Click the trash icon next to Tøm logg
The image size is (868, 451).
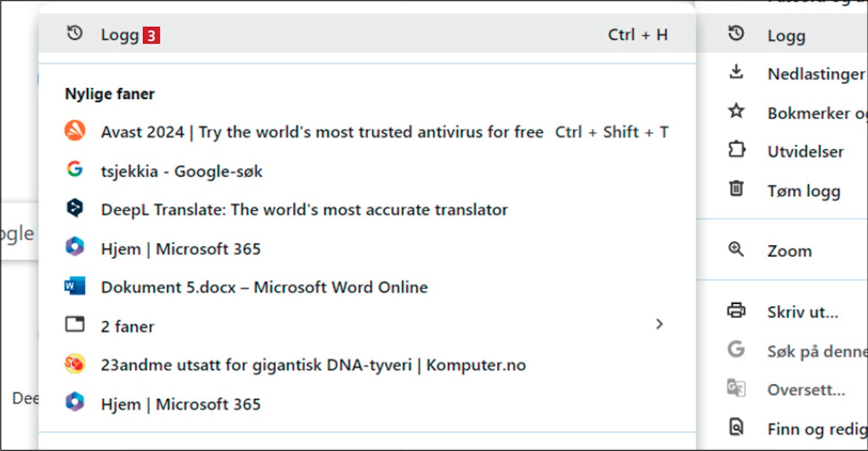pyautogui.click(x=736, y=189)
